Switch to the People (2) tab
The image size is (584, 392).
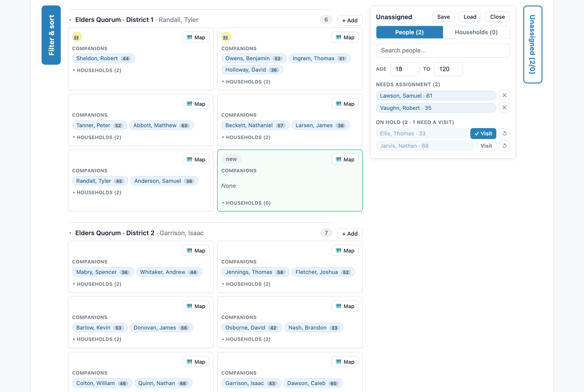[x=410, y=32]
